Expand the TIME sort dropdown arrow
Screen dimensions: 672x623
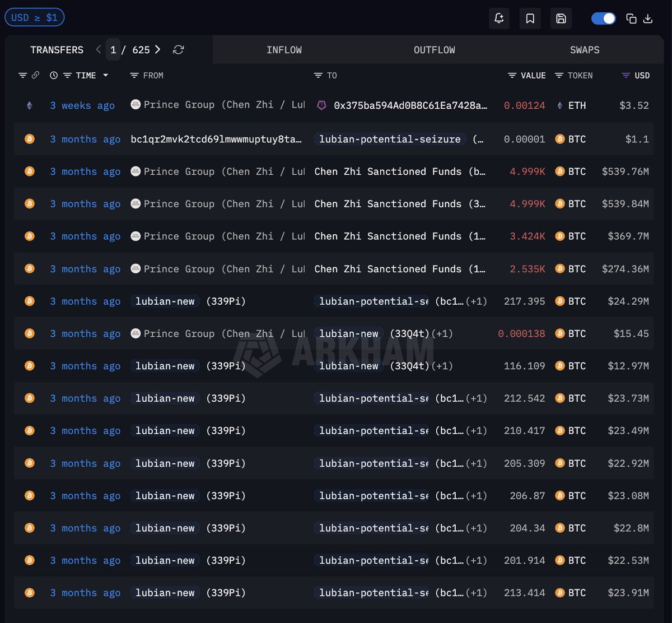click(105, 76)
